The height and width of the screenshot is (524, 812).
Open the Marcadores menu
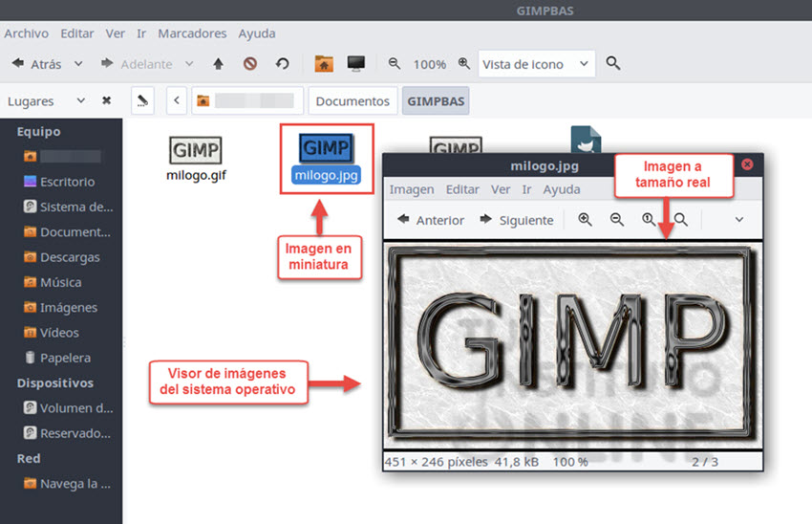pyautogui.click(x=192, y=33)
